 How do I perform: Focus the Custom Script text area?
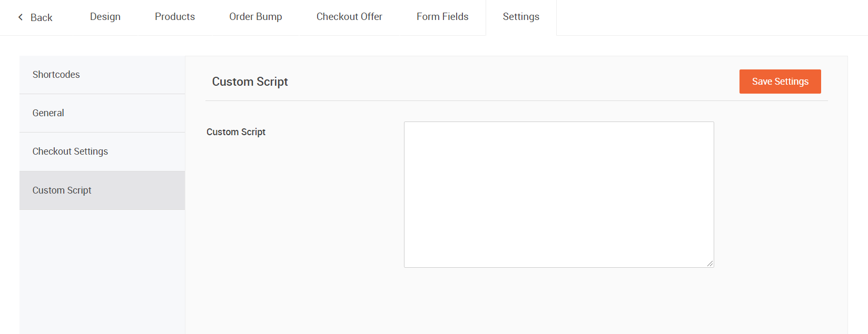[x=558, y=194]
